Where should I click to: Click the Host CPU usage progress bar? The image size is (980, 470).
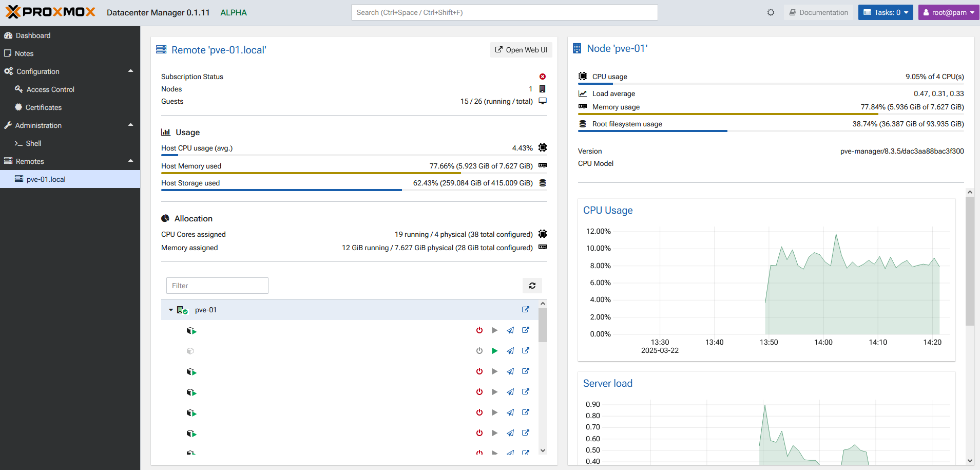(x=354, y=155)
